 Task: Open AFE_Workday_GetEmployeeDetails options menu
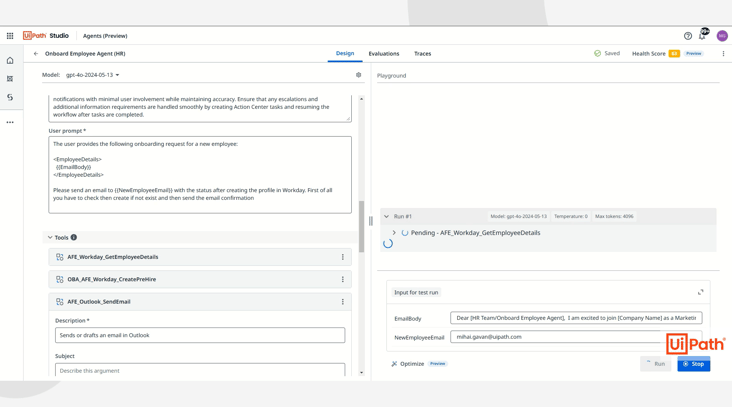[343, 257]
